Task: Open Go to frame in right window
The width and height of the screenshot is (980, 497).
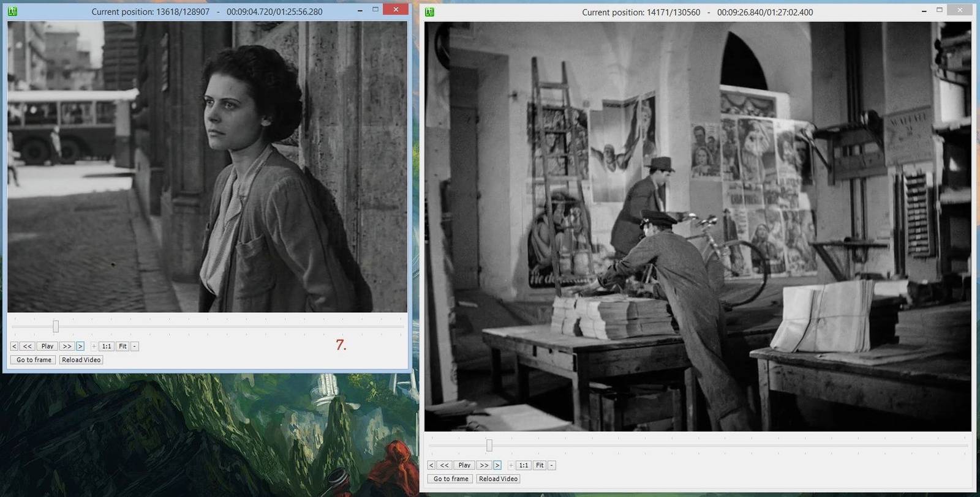Action: coord(451,479)
